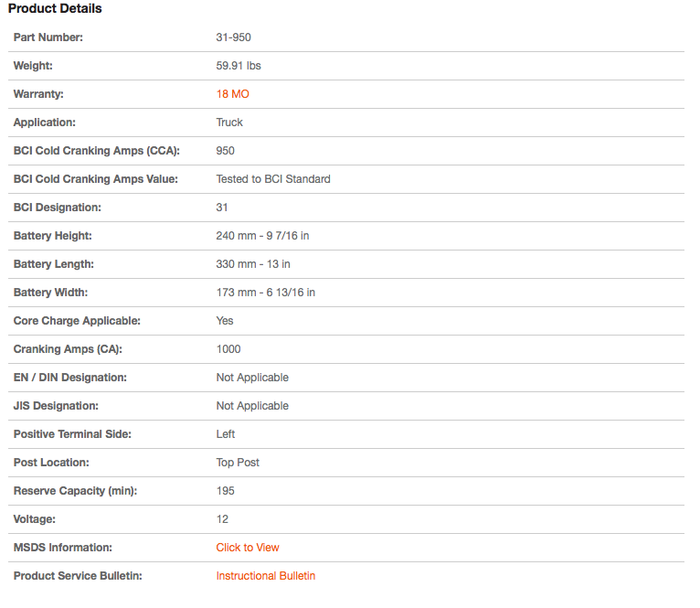Click the Product Details heading
The width and height of the screenshot is (700, 608).
(55, 9)
